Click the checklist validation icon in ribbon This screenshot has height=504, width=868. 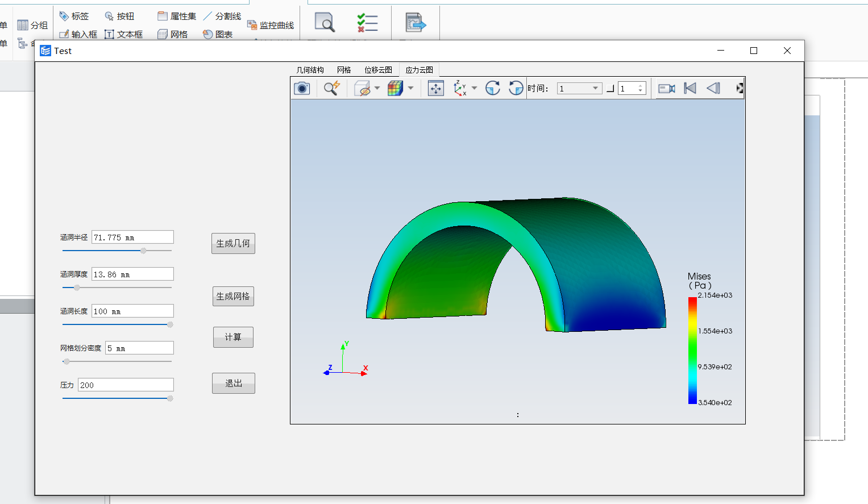(x=367, y=23)
